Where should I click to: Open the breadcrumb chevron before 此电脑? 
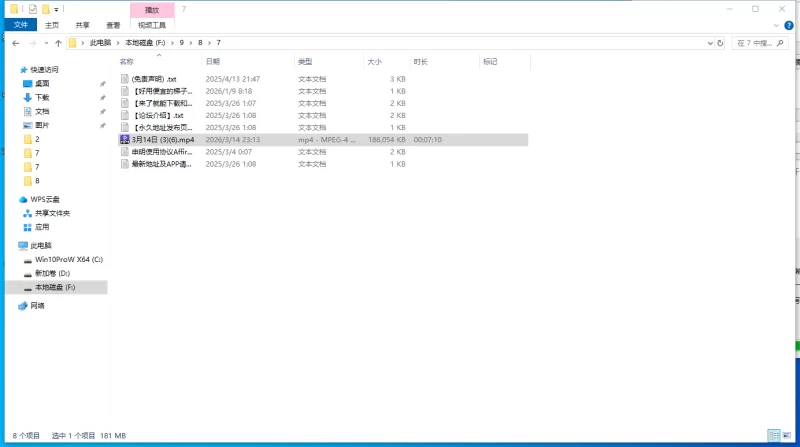click(83, 43)
